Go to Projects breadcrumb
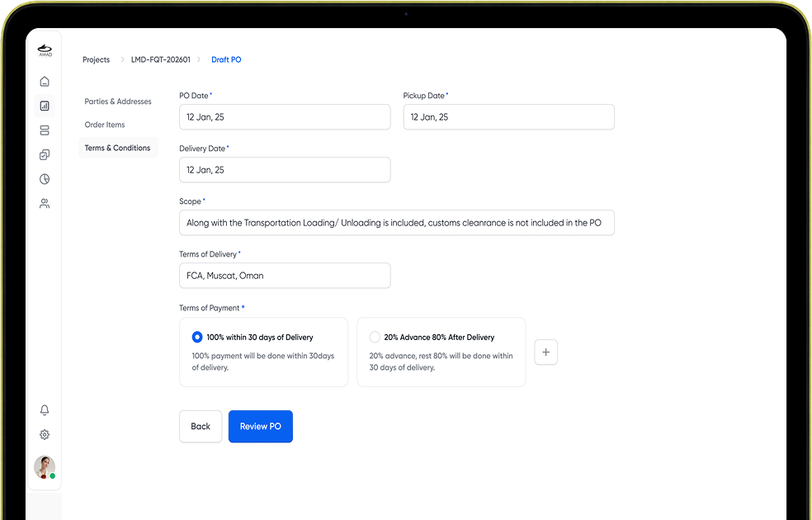Image resolution: width=812 pixels, height=520 pixels. pyautogui.click(x=97, y=59)
